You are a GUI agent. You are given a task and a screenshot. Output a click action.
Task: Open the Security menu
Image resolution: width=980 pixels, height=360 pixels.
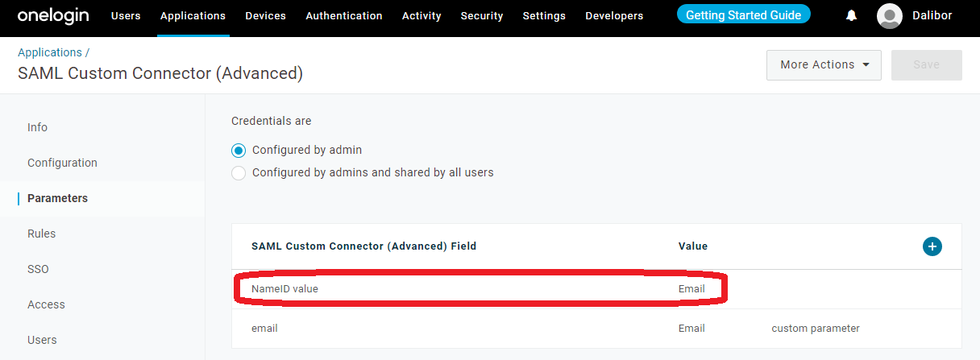482,16
